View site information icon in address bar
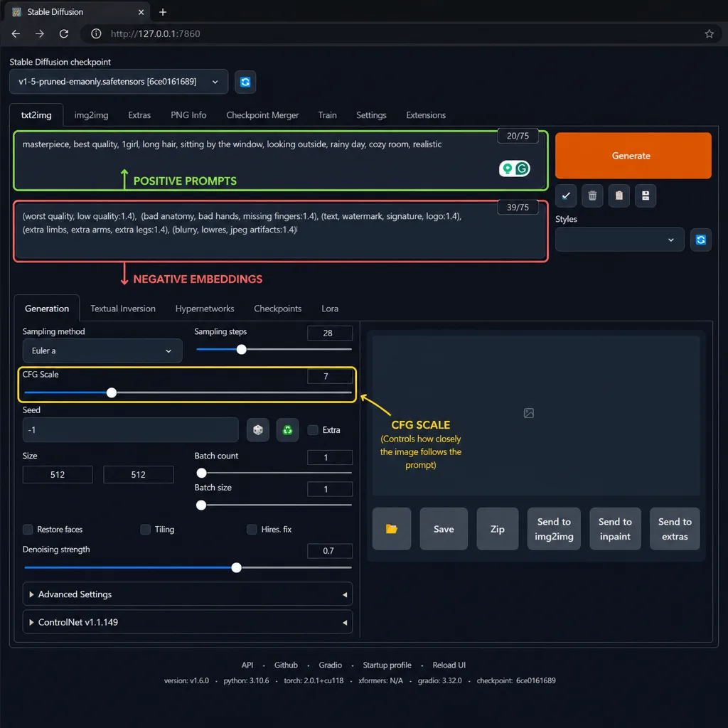The height and width of the screenshot is (728, 728). pyautogui.click(x=96, y=34)
